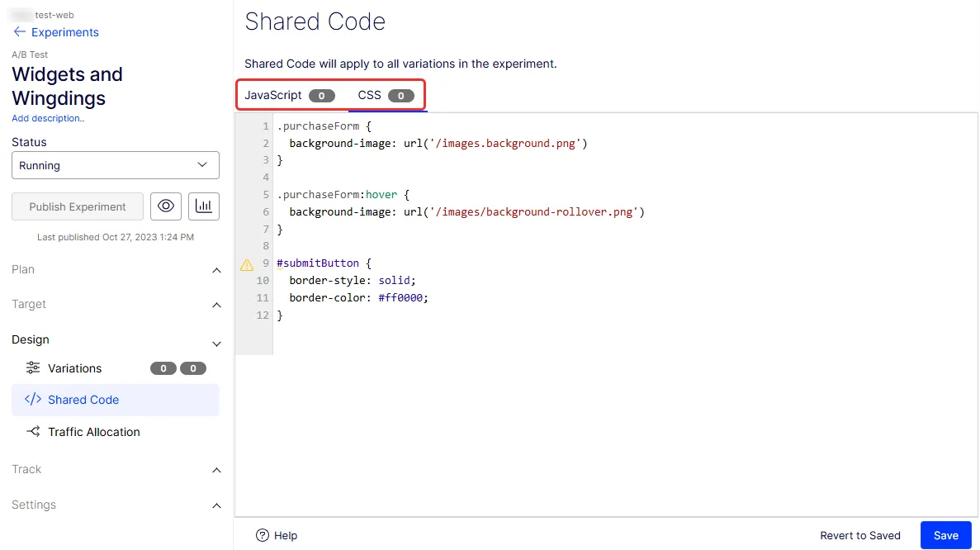Click the 'Widgets and Wingdings' experiment title

click(68, 86)
